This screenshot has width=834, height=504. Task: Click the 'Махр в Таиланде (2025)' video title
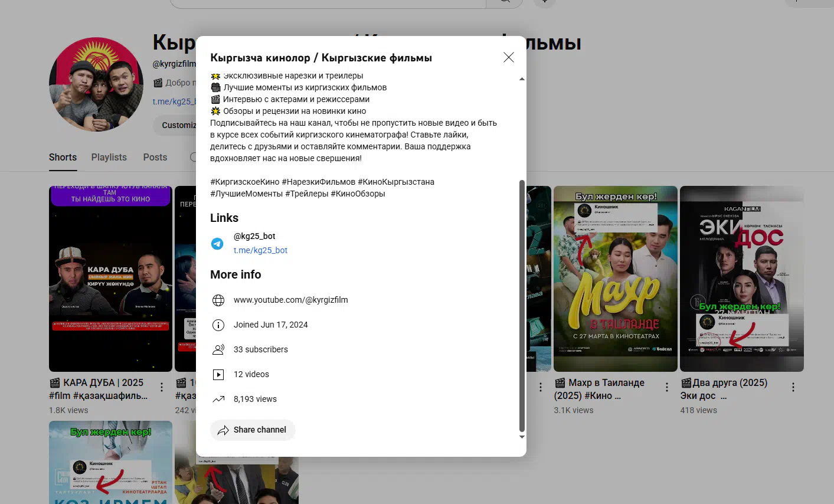pyautogui.click(x=600, y=389)
